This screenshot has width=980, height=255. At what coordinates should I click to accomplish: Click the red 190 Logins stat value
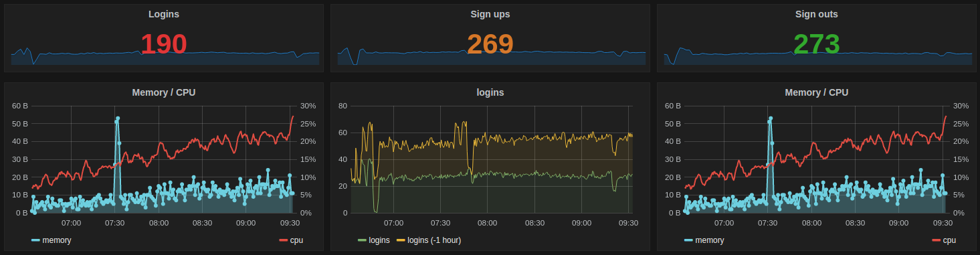[164, 44]
